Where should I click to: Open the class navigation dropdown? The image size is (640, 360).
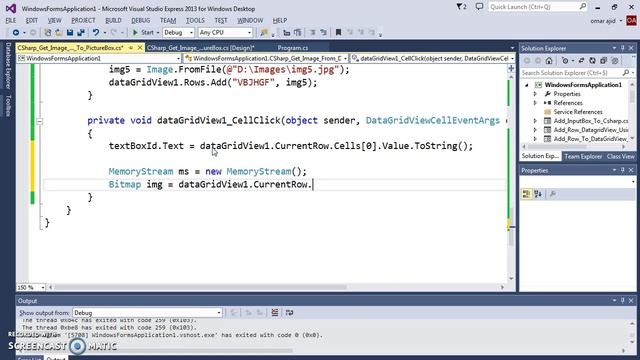266,58
